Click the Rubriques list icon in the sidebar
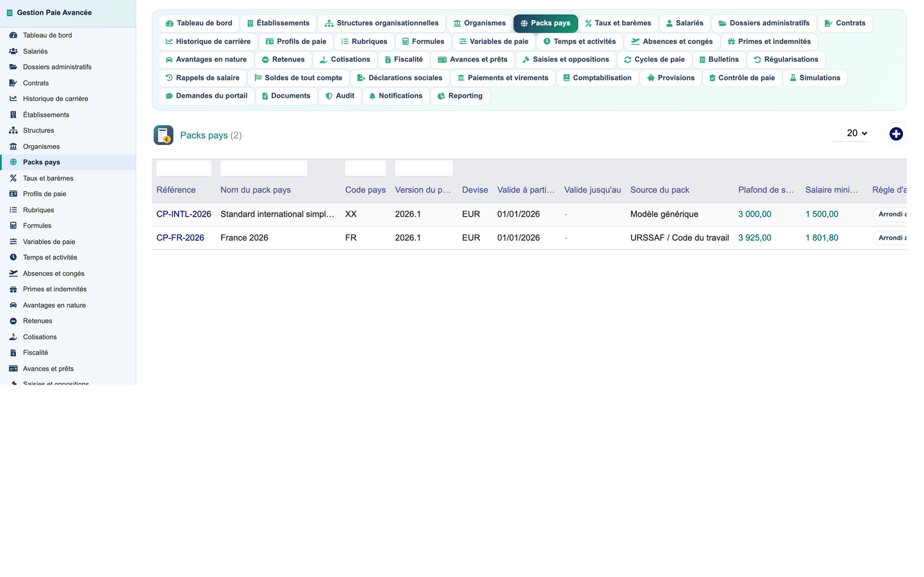924x577 pixels. (13, 210)
